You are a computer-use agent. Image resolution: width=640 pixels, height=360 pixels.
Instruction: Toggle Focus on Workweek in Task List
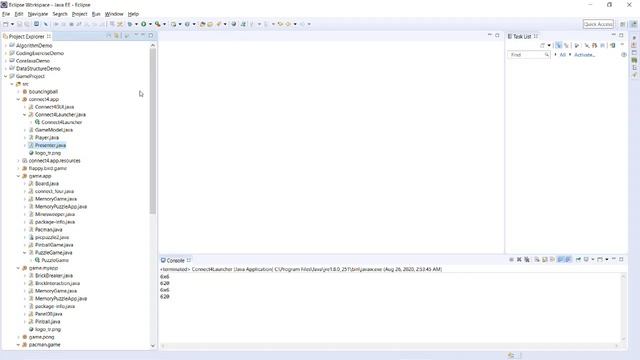click(x=577, y=45)
